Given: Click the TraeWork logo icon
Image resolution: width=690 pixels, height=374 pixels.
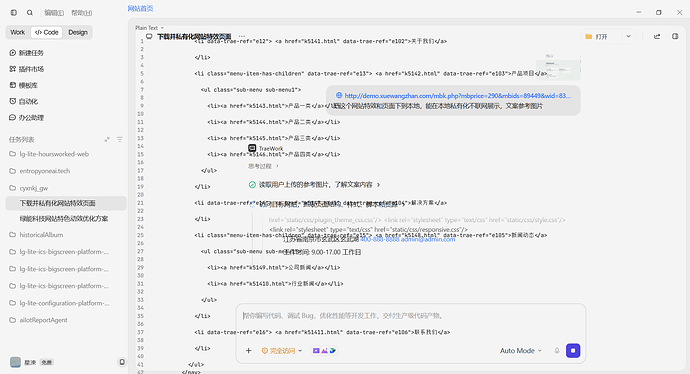Looking at the screenshot, I should point(252,148).
